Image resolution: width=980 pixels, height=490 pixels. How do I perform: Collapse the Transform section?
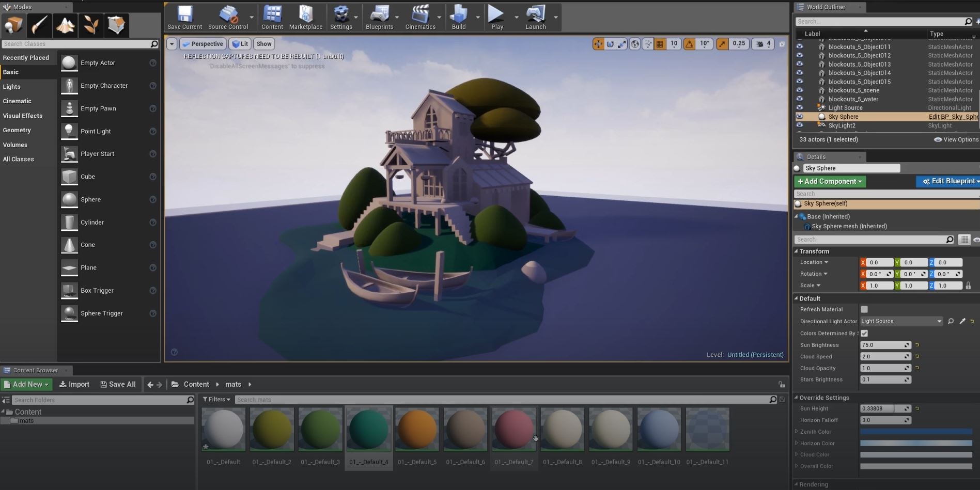[x=796, y=251]
